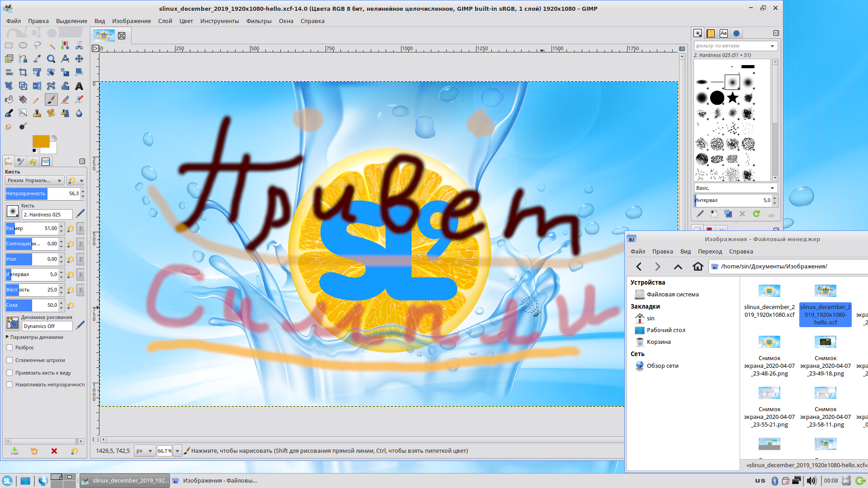This screenshot has width=868, height=488.
Task: Select the Crop tool
Action: coord(23,72)
